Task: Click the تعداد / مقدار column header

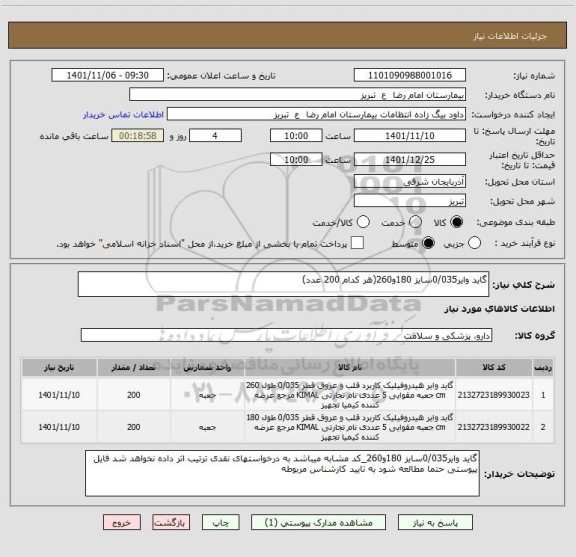Action: click(x=133, y=367)
